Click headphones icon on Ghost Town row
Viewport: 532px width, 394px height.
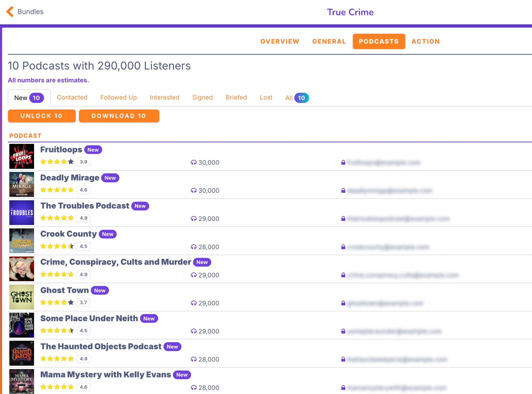(x=193, y=303)
